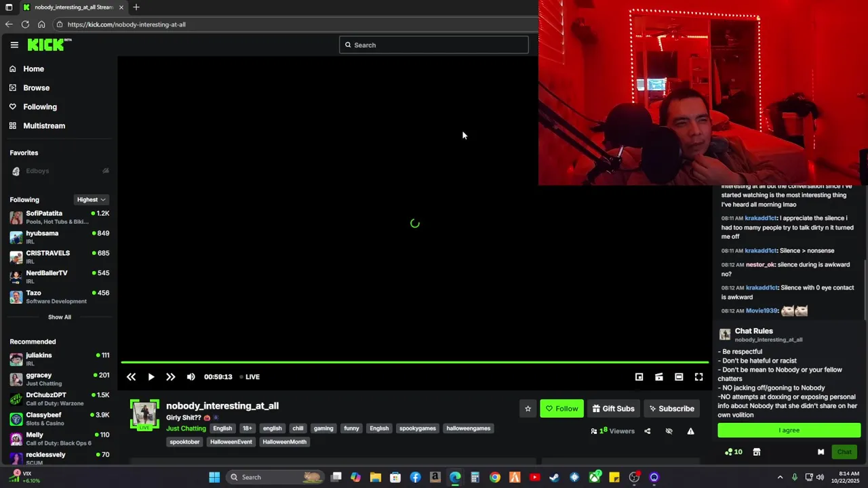Click Gift Subs button
868x488 pixels.
[x=613, y=409]
